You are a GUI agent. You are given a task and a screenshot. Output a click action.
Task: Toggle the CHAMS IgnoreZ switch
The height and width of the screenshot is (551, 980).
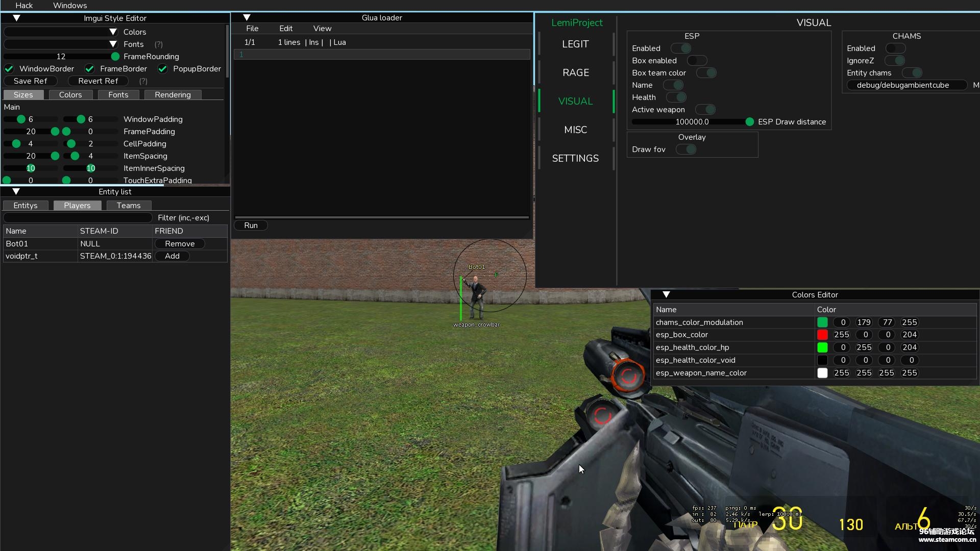pyautogui.click(x=895, y=61)
